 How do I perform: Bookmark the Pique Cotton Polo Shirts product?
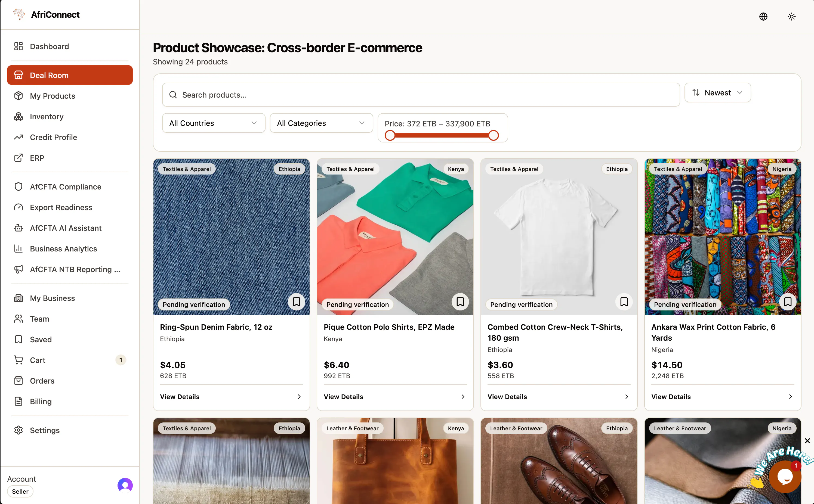point(460,302)
